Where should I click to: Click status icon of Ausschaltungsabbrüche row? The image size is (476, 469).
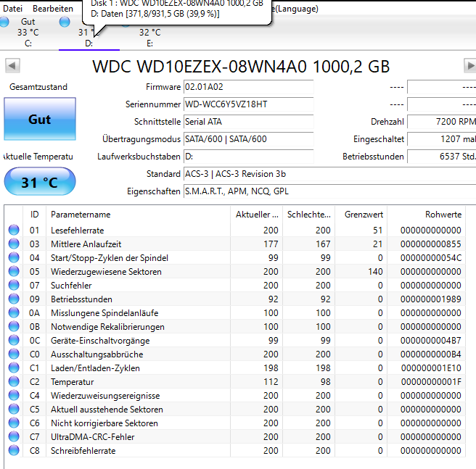[x=14, y=354]
